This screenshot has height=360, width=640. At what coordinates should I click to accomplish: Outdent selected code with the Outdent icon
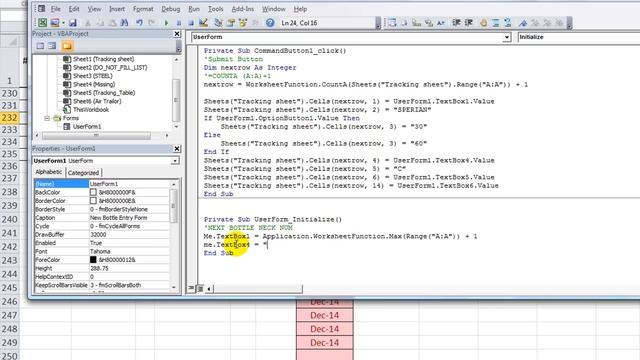pos(469,23)
